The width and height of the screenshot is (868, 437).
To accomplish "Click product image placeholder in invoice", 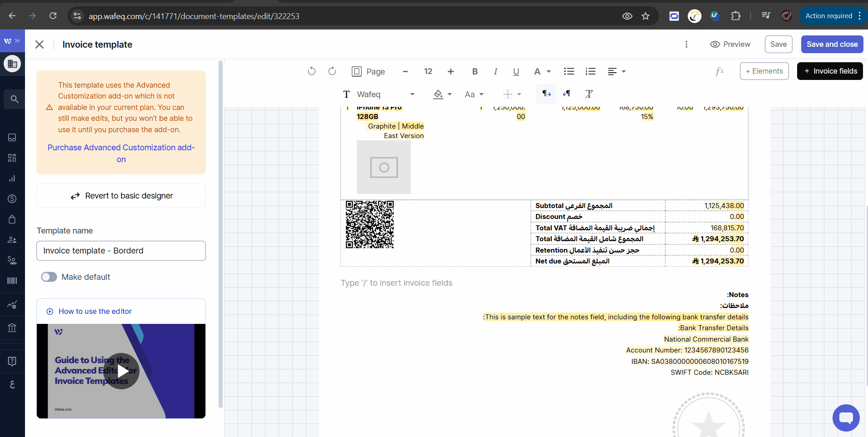I will pos(384,167).
